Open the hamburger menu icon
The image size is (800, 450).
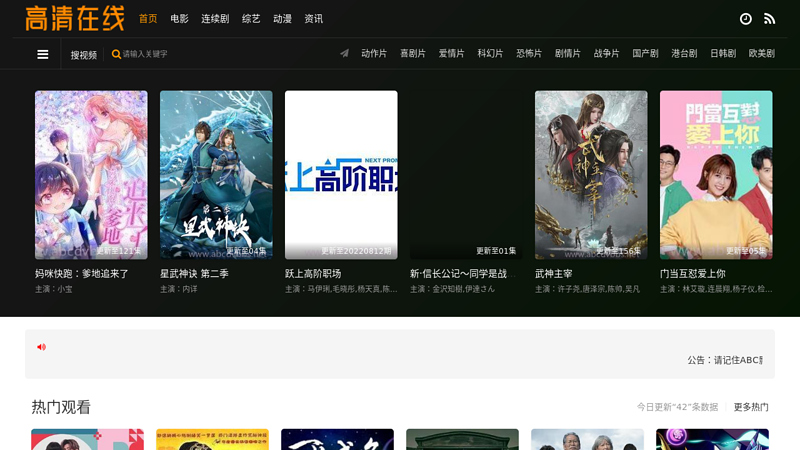pyautogui.click(x=43, y=54)
